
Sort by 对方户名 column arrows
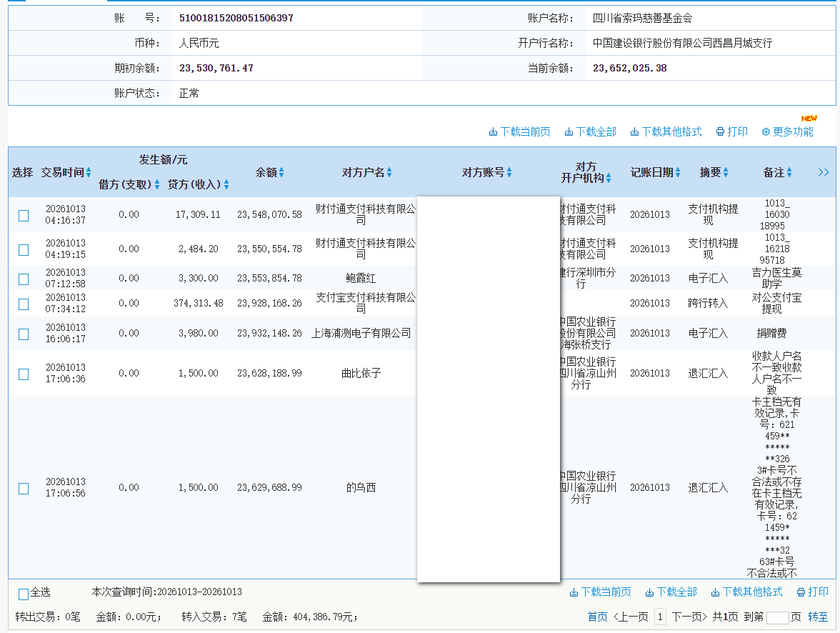tap(389, 172)
